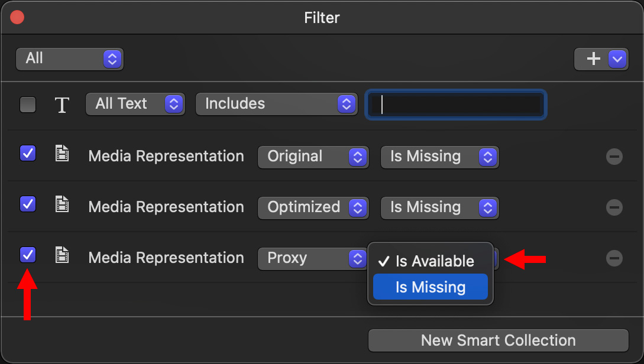This screenshot has height=364, width=644.
Task: Click the Text filter T icon
Action: click(x=62, y=105)
